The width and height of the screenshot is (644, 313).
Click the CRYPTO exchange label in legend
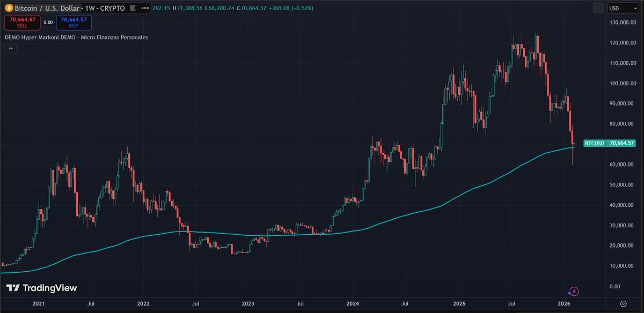click(112, 9)
